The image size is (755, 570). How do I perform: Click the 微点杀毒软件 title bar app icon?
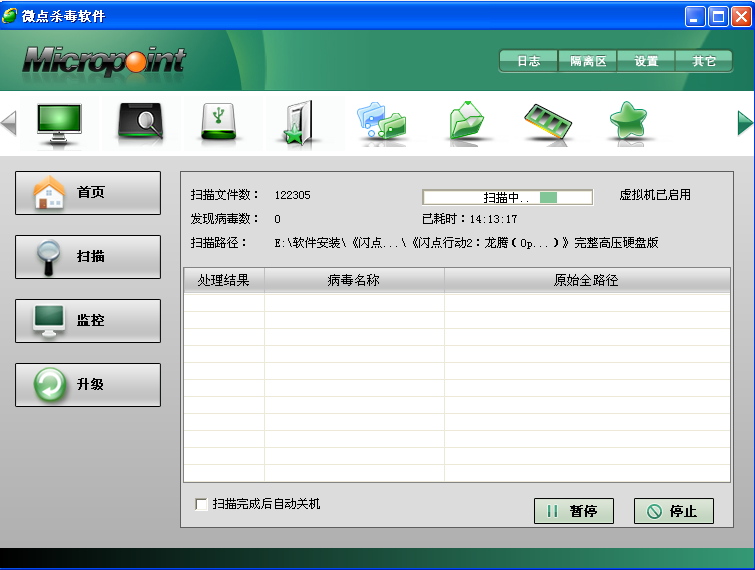click(10, 16)
